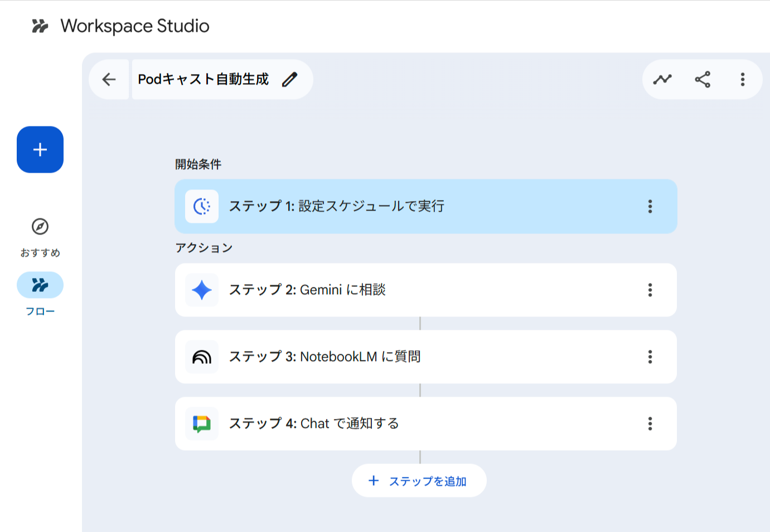
Task: Click the Workspace Studio logo icon
Action: coord(40,26)
